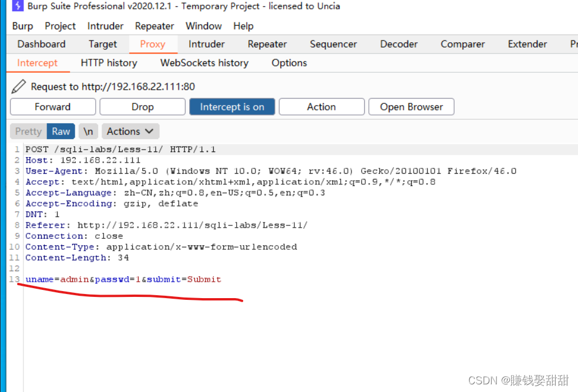Switch to the Target tab
Viewport: 578px width, 392px height.
(102, 44)
